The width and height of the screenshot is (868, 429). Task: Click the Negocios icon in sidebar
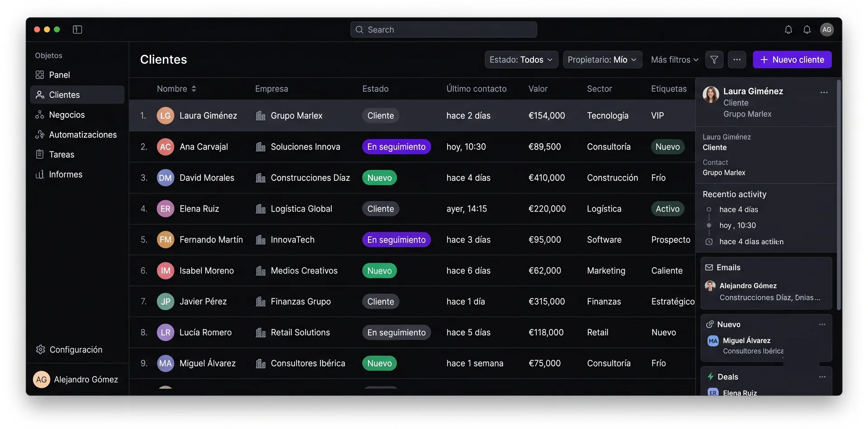[40, 114]
